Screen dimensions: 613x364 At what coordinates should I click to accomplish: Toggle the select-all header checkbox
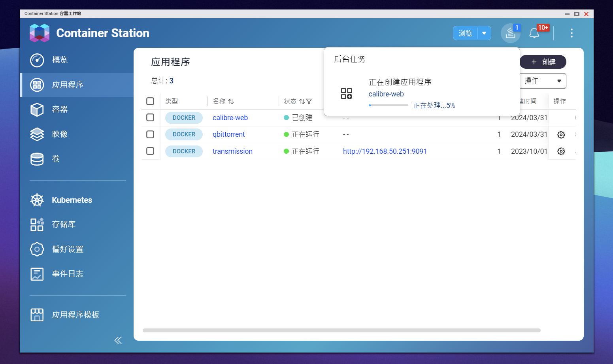[150, 101]
